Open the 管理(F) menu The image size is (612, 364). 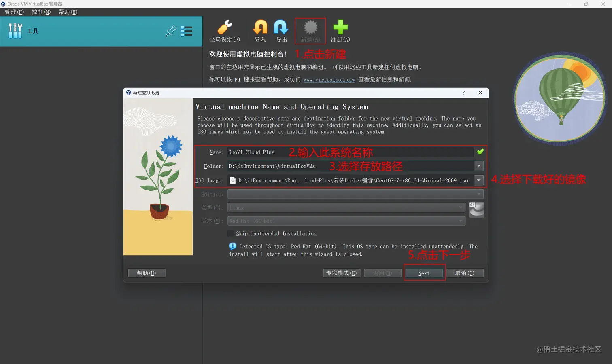point(15,12)
